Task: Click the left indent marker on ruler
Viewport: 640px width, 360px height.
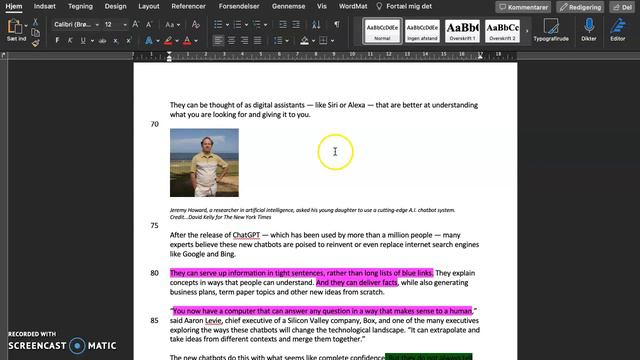Action: [x=169, y=57]
